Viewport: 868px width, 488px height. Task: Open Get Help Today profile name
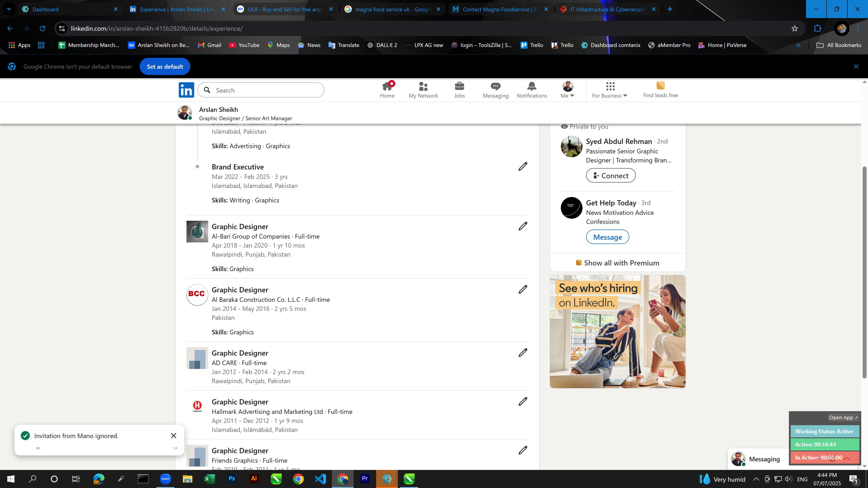click(x=611, y=203)
